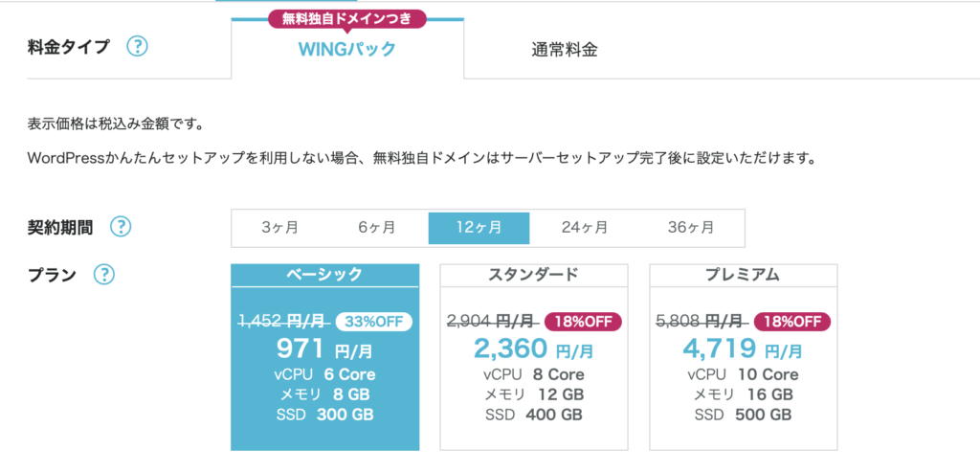This screenshot has width=980, height=472.
Task: Click the 2,360 円/月 price
Action: tap(534, 348)
